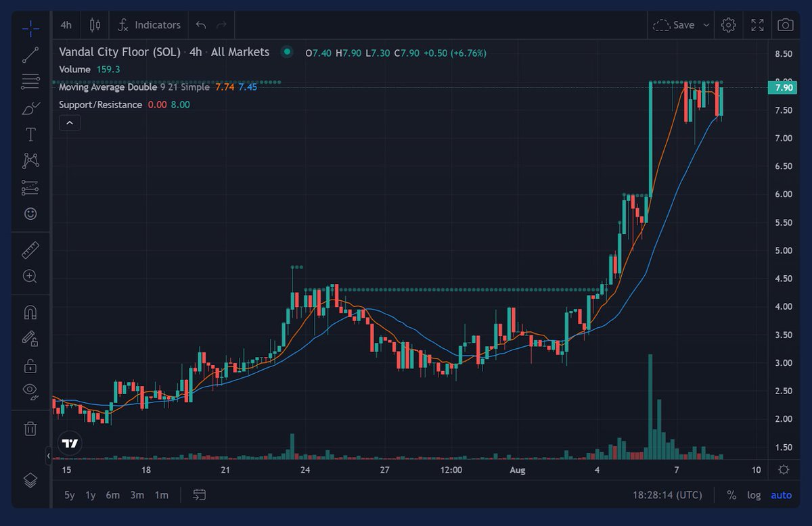
Task: Select the trend line drawing tool
Action: pyautogui.click(x=30, y=55)
